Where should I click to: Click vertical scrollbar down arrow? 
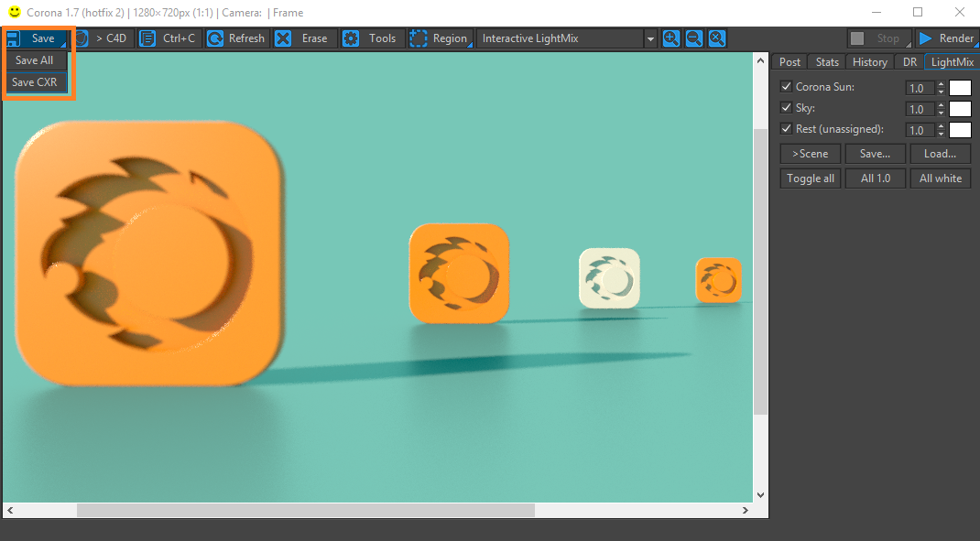760,494
